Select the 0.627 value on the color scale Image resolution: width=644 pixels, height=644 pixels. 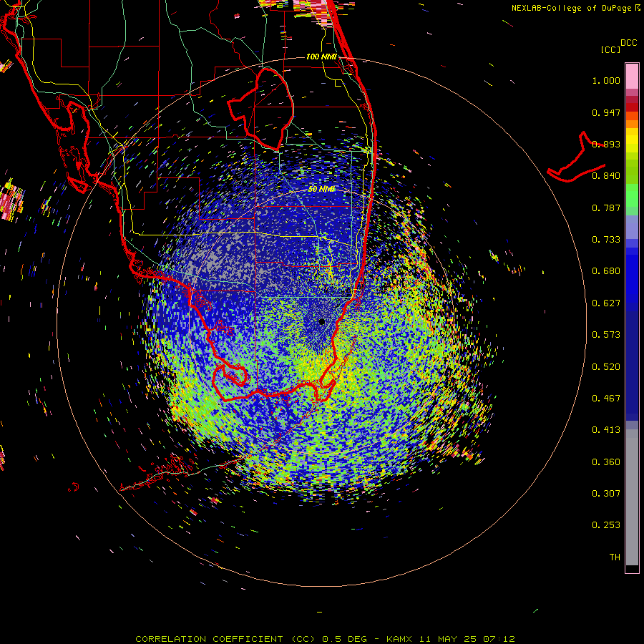[x=606, y=303]
